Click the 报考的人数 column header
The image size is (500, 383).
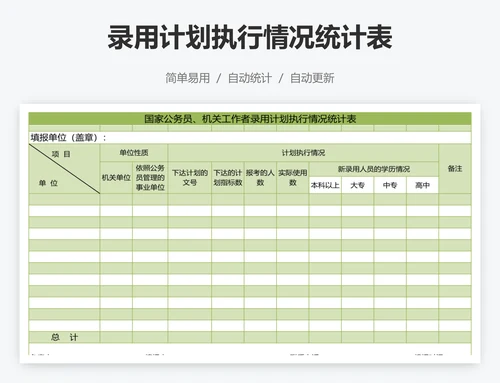260,178
